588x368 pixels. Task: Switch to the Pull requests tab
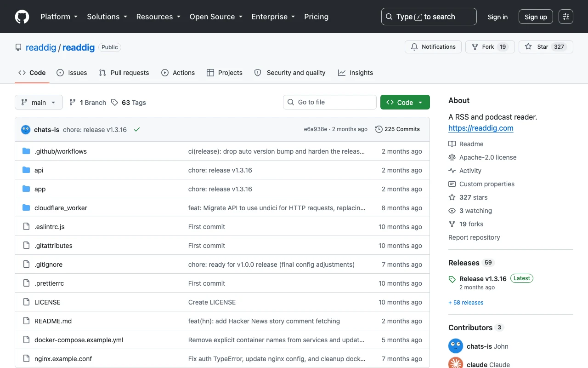click(x=124, y=73)
